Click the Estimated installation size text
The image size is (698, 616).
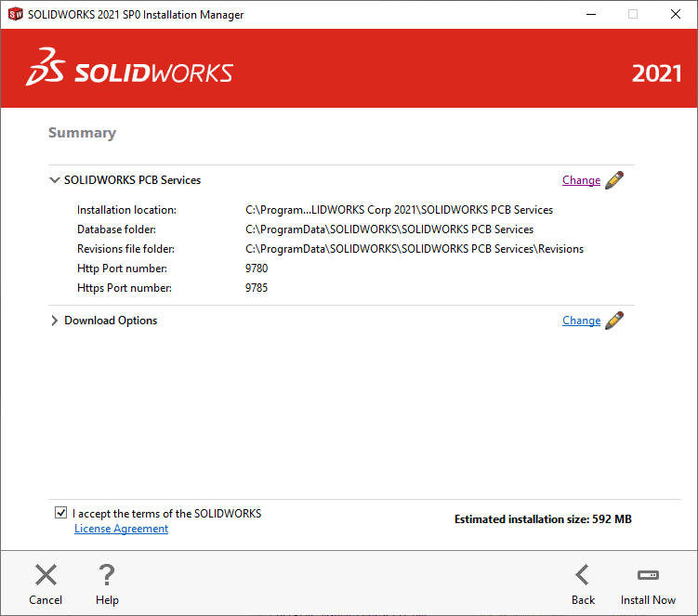[543, 519]
